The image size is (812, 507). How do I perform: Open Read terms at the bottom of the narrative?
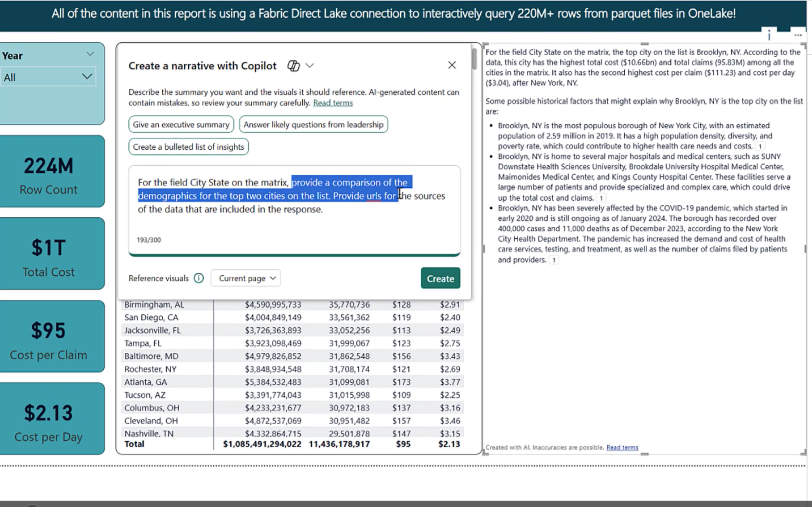[622, 447]
